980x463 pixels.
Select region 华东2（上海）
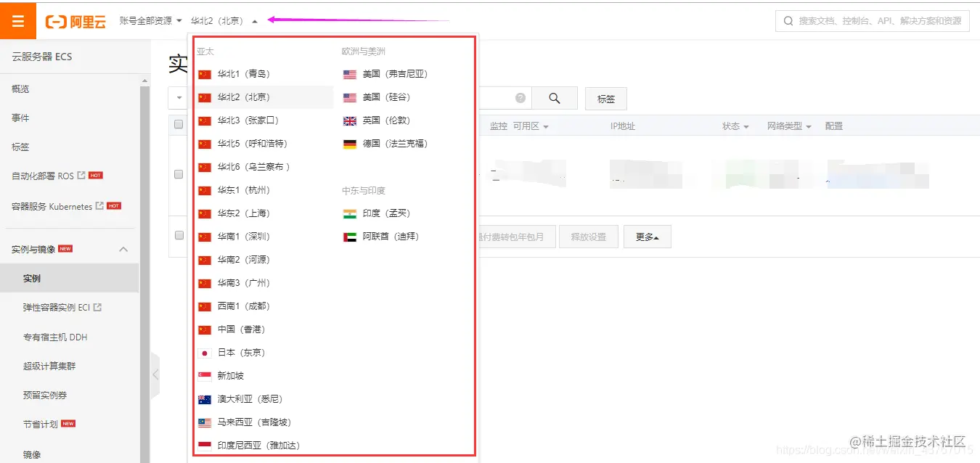[x=243, y=213]
